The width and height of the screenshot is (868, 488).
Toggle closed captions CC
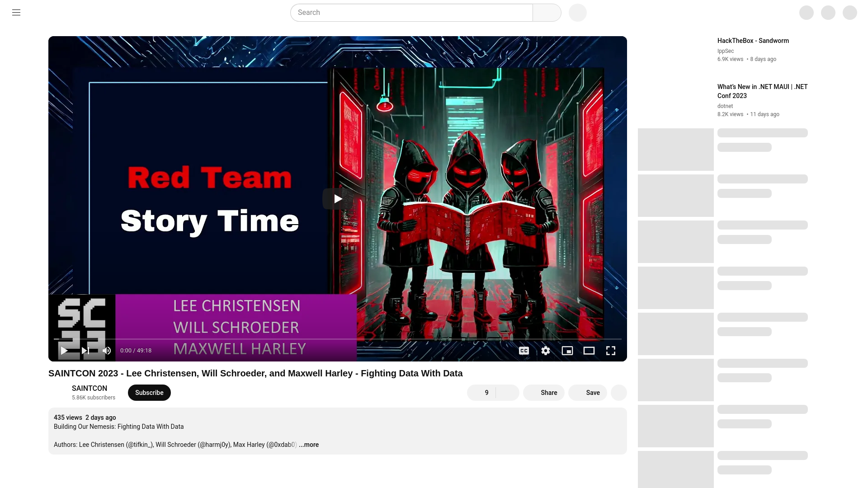pos(524,351)
